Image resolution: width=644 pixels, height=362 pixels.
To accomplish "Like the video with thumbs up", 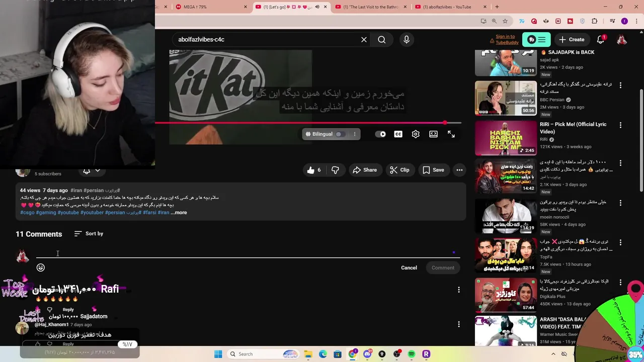I will pos(314,170).
